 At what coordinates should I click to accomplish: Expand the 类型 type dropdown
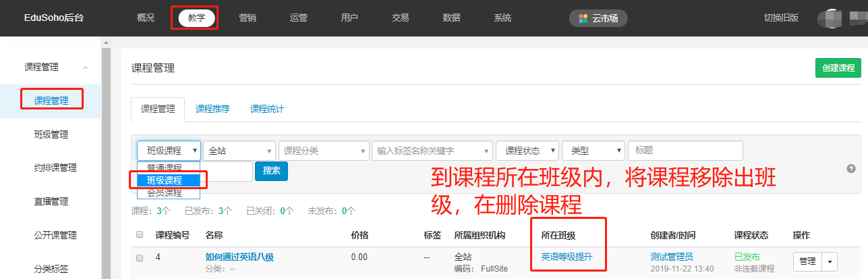coord(593,151)
